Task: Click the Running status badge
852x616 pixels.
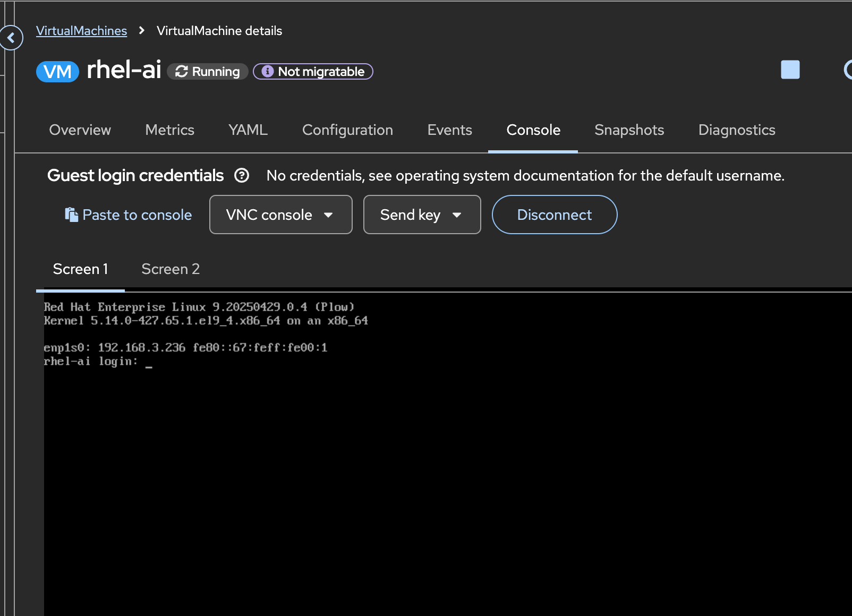Action: tap(208, 71)
